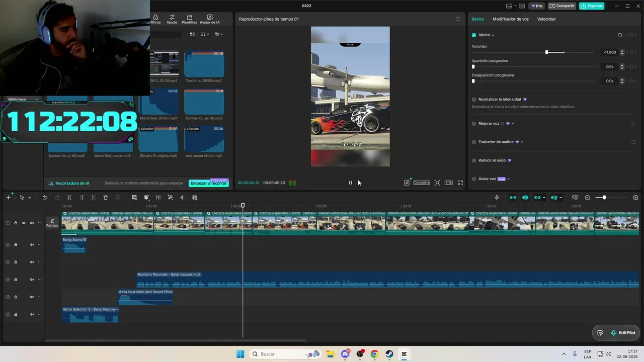Click the undo arrow in timeline toolbar
Image resolution: width=644 pixels, height=362 pixels.
(45, 198)
